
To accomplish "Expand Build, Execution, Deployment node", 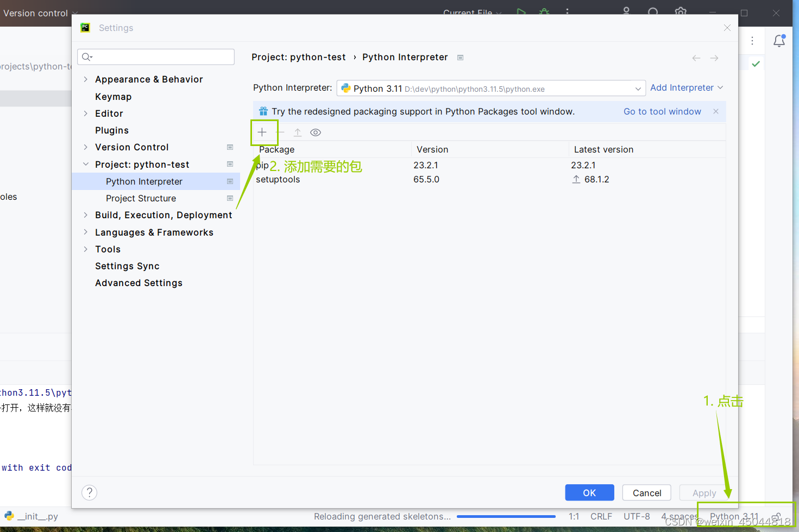I will tap(85, 215).
